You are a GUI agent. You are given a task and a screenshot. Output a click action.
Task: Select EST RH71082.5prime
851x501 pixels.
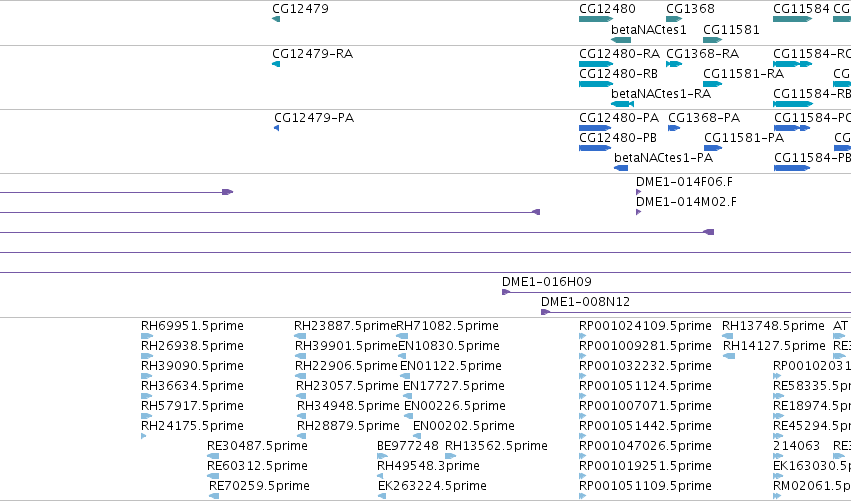click(448, 326)
